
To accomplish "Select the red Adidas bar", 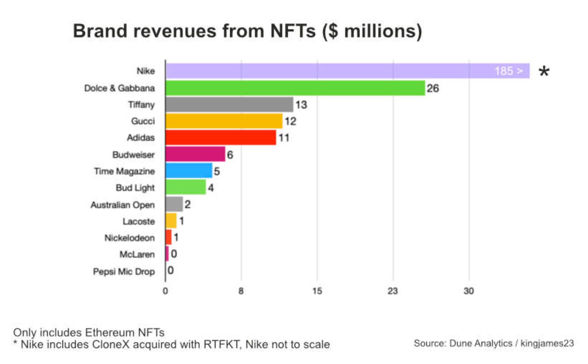I will (x=221, y=138).
